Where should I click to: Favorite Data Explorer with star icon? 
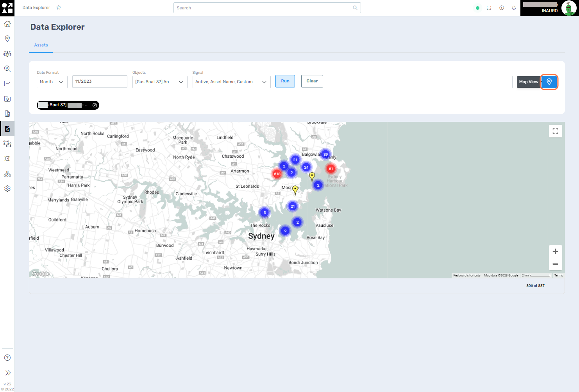(x=59, y=7)
